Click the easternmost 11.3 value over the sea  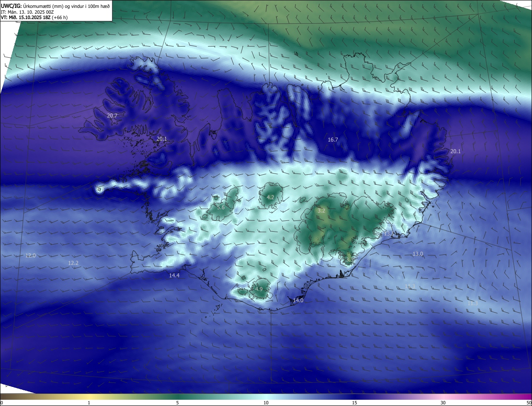point(473,304)
